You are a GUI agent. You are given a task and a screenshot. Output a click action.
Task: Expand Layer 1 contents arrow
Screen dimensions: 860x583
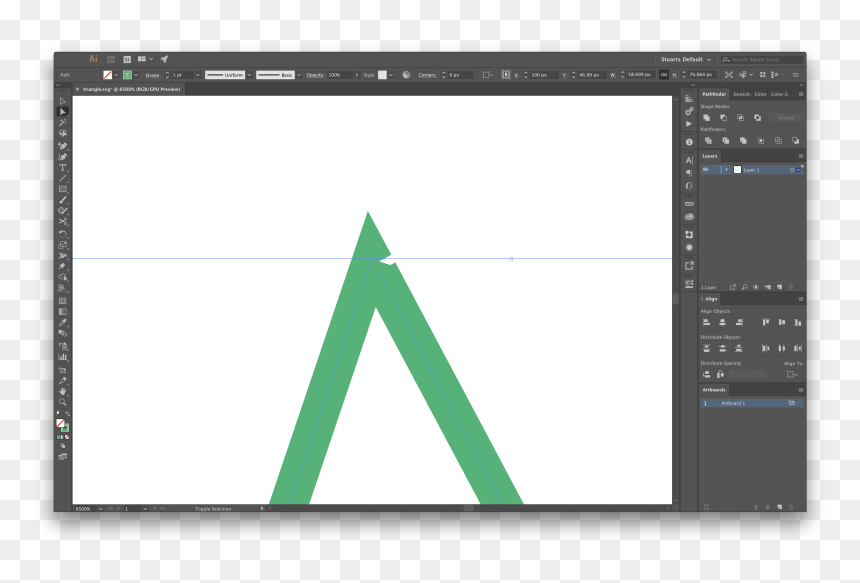pos(727,170)
